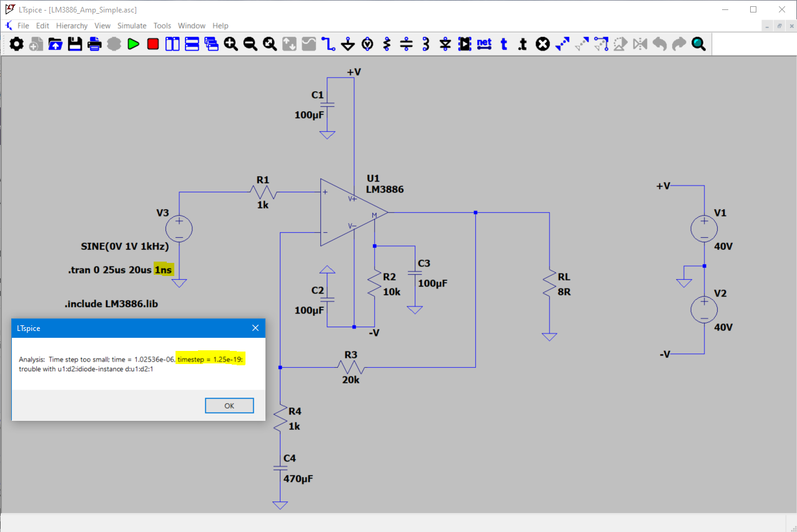Zoom to fit the schematic
The width and height of the screenshot is (797, 532).
click(x=270, y=44)
